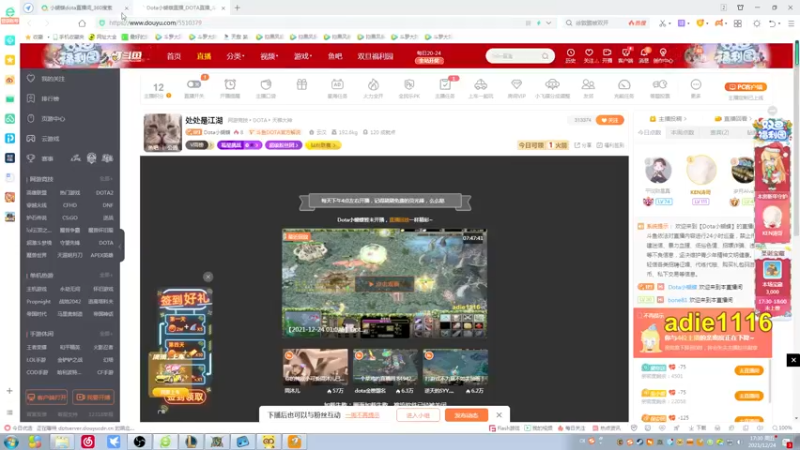Open the browser new tab plus button
This screenshot has height=450, width=800.
coord(237,8)
